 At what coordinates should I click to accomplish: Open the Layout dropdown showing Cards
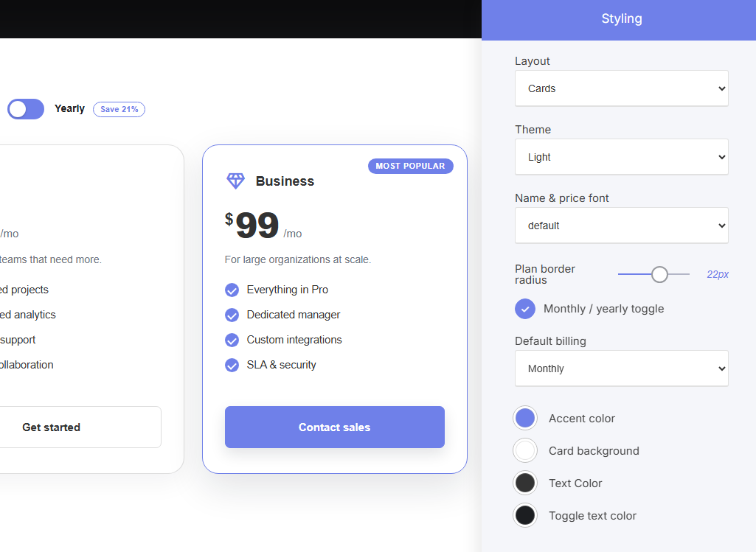622,88
